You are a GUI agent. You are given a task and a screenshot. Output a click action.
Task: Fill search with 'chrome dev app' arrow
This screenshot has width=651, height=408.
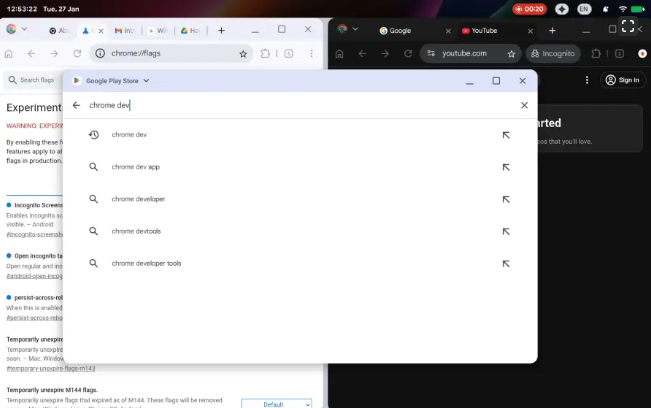(x=506, y=167)
